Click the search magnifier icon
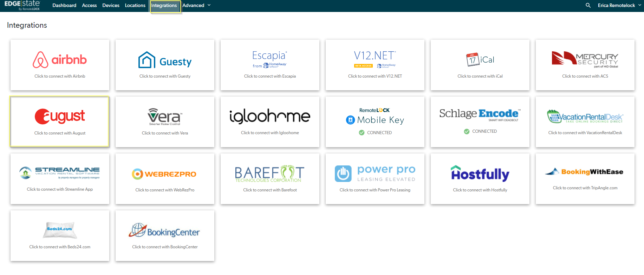This screenshot has height=275, width=644. (588, 5)
